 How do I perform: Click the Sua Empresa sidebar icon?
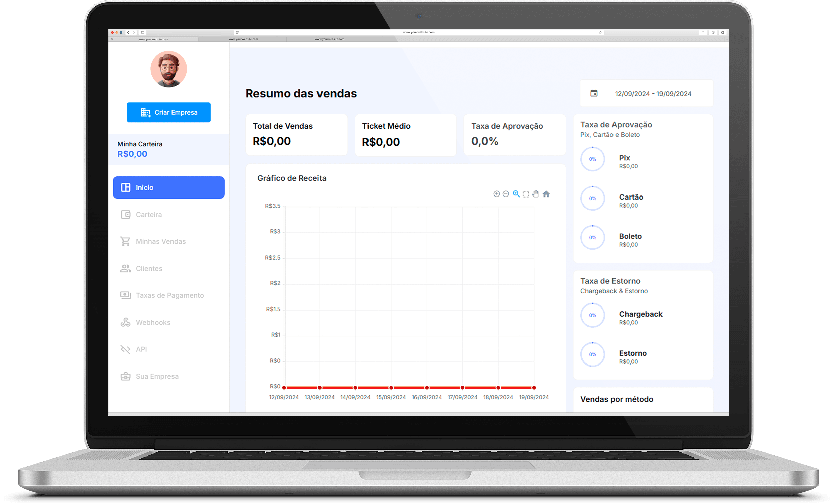[128, 376]
